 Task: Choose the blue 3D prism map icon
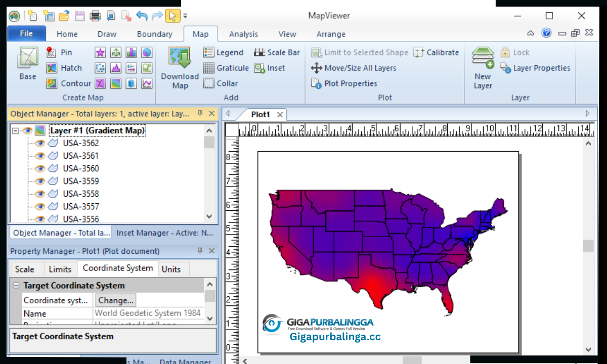132,83
